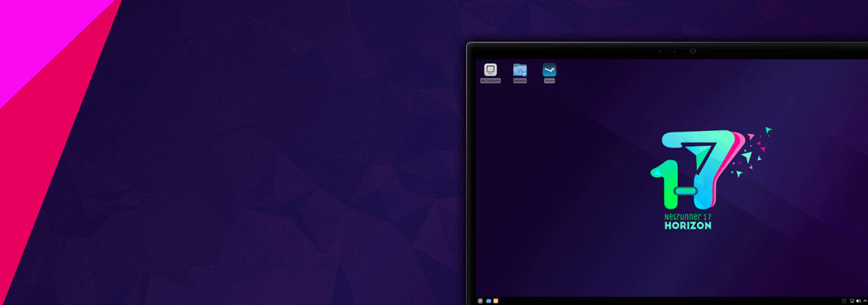The height and width of the screenshot is (305, 868).
Task: Open the volume speaker tray icon
Action: click(858, 301)
